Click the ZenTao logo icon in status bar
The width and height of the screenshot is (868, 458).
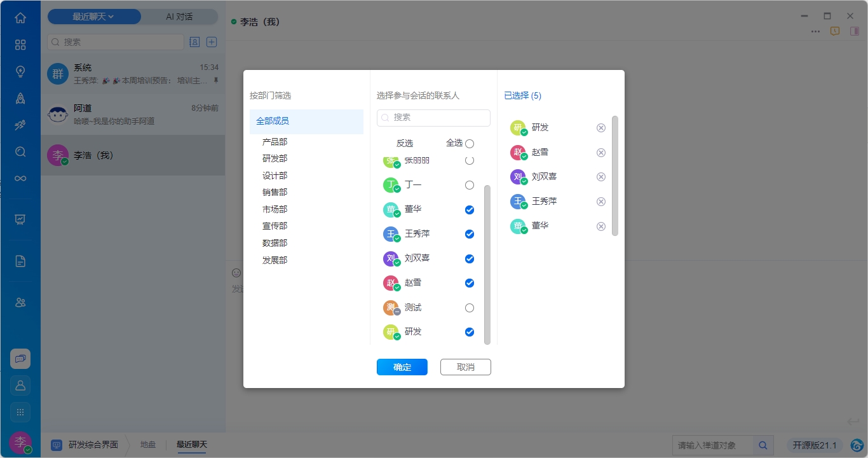(x=857, y=445)
